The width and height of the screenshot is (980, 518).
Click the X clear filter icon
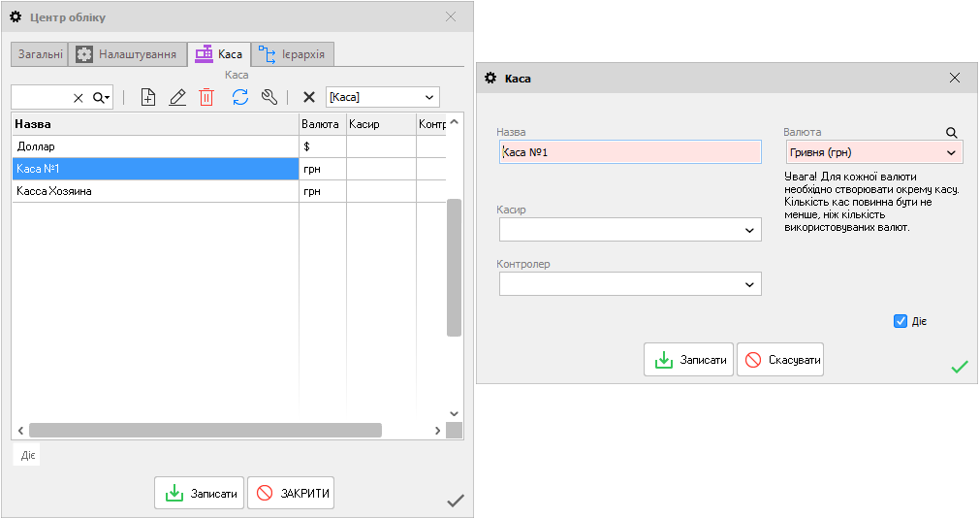pos(309,97)
